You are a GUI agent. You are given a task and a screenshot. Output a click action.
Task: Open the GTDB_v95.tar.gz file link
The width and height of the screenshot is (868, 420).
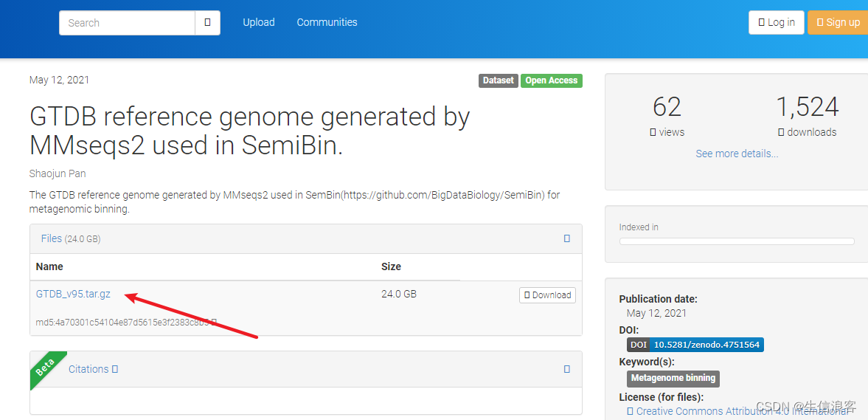tap(73, 294)
